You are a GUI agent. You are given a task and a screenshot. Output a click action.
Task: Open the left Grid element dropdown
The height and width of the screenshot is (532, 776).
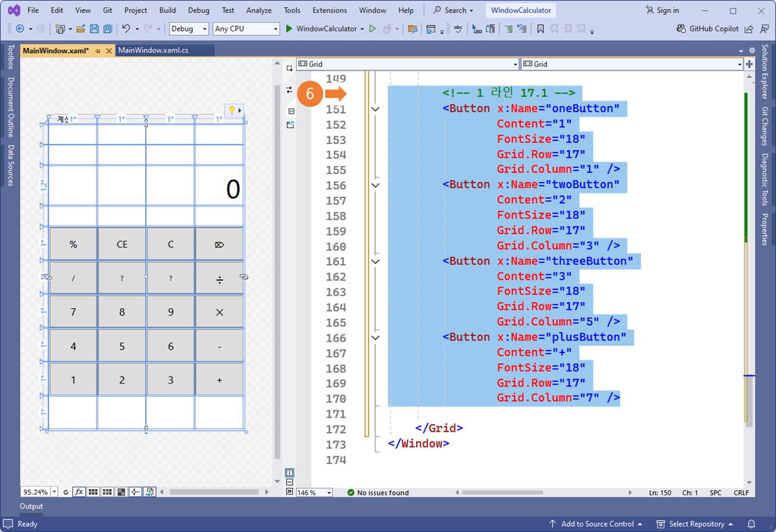[x=408, y=64]
